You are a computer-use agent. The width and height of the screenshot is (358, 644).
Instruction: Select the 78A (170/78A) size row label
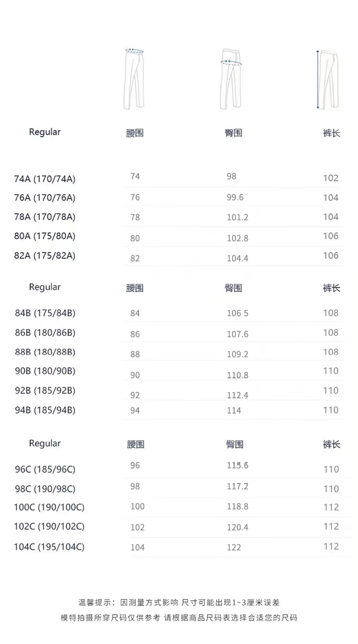(45, 217)
